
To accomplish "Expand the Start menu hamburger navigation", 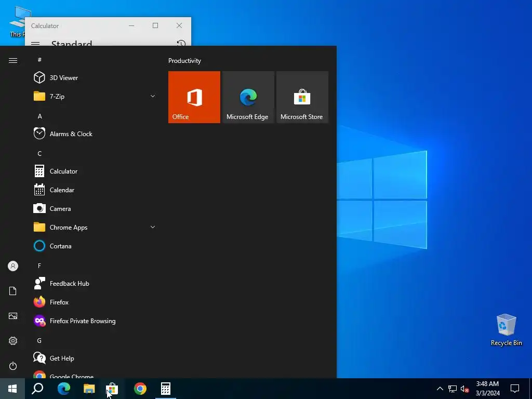I will 13,60.
